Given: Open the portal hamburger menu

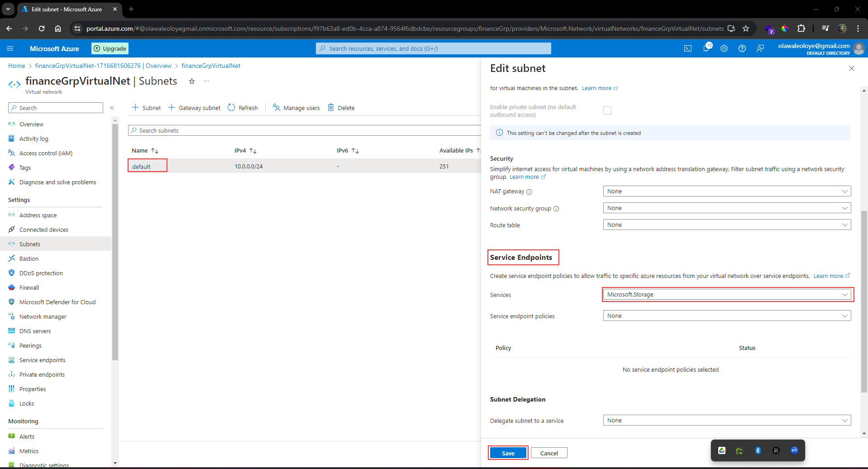Looking at the screenshot, I should (10, 48).
